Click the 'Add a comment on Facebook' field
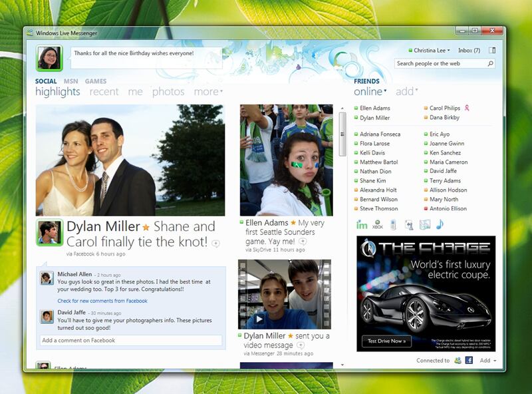 (130, 340)
